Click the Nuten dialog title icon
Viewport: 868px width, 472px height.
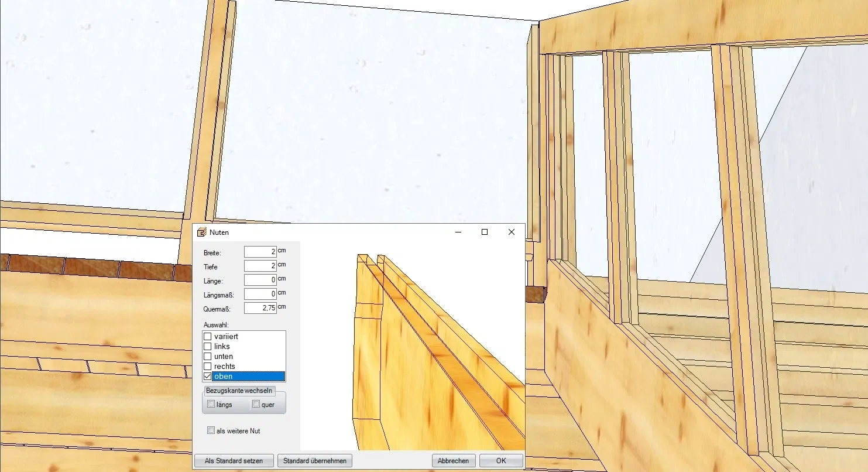pos(202,232)
